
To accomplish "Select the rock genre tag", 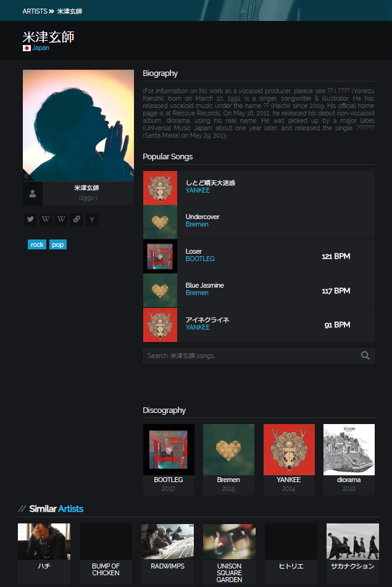I will [37, 244].
